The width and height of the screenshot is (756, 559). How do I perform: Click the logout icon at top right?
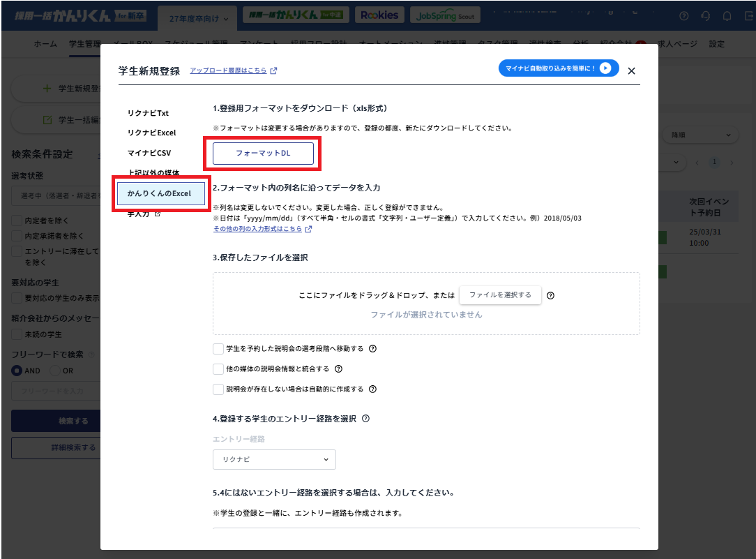(748, 15)
